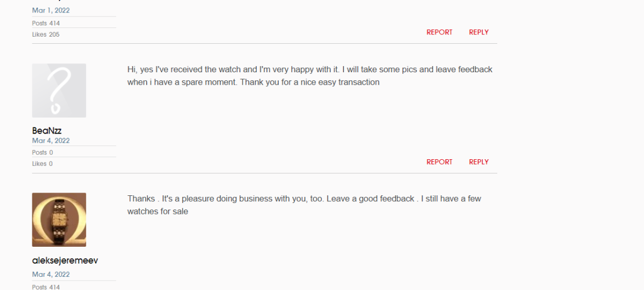Report BeaNzz's post about receiving the watch
The width and height of the screenshot is (644, 290).
[x=439, y=162]
